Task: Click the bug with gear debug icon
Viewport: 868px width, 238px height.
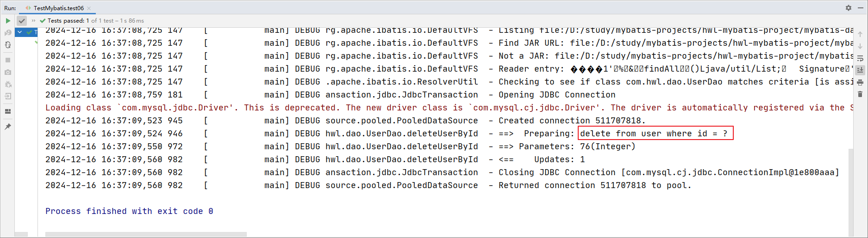Action: [x=8, y=84]
